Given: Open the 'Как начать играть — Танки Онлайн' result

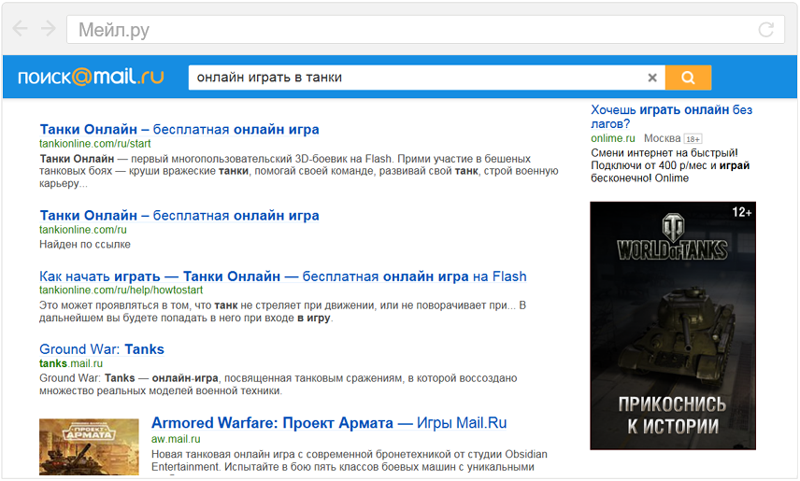Looking at the screenshot, I should pos(283,276).
